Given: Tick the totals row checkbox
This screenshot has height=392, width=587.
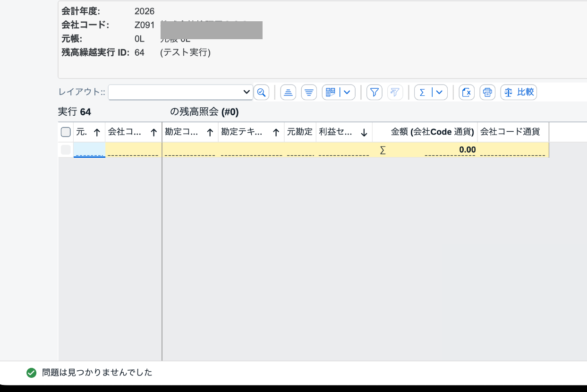Looking at the screenshot, I should [66, 150].
